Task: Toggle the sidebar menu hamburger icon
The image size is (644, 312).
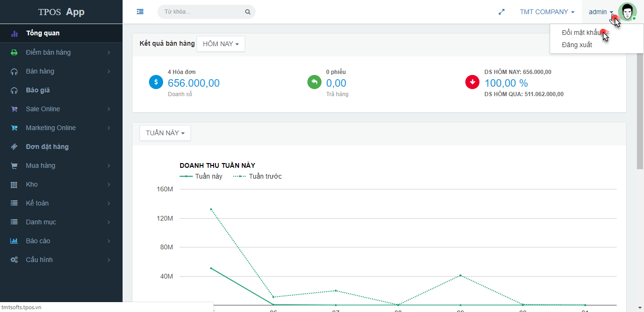Action: point(140,12)
